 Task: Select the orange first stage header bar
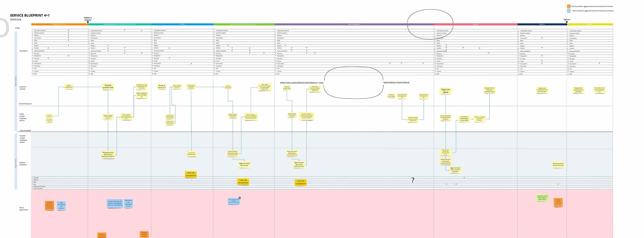59,24
